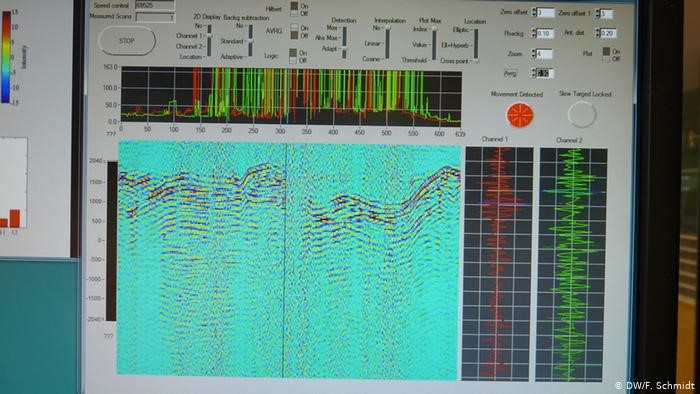
Task: Click the red Movement Detected indicator
Action: tap(520, 115)
